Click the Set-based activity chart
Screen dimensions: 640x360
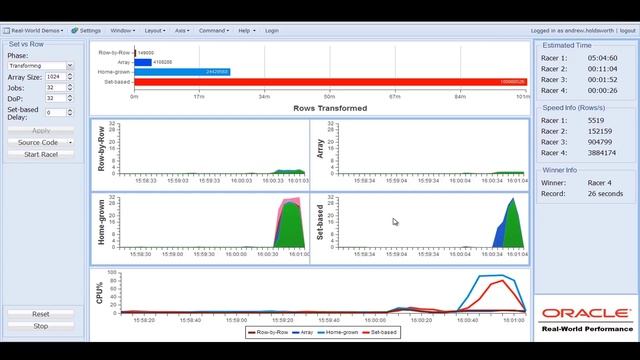420,228
